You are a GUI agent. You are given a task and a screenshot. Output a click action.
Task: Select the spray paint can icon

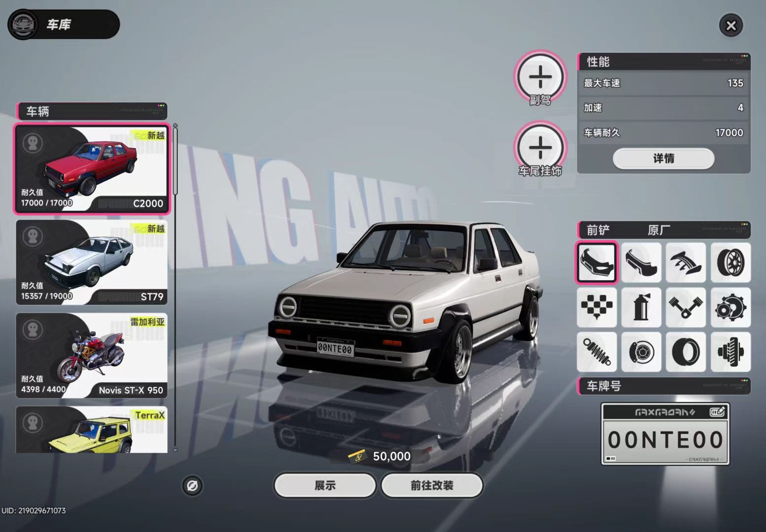coord(641,307)
